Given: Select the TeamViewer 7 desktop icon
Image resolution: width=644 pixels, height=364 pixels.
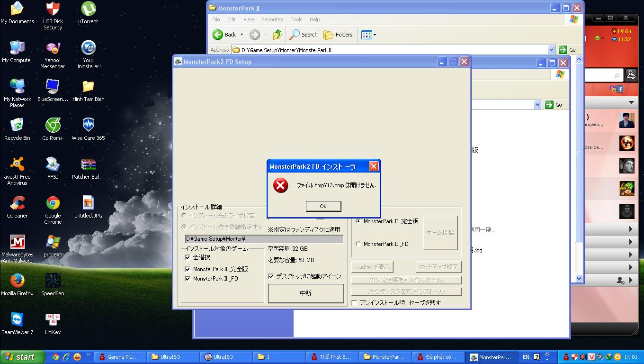Looking at the screenshot, I should [x=17, y=320].
